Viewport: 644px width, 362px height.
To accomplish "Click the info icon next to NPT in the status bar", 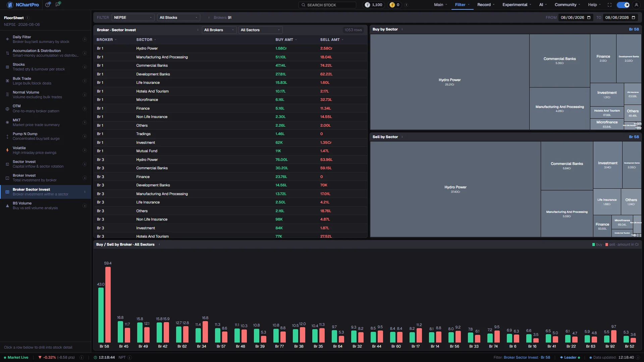I will [130, 357].
